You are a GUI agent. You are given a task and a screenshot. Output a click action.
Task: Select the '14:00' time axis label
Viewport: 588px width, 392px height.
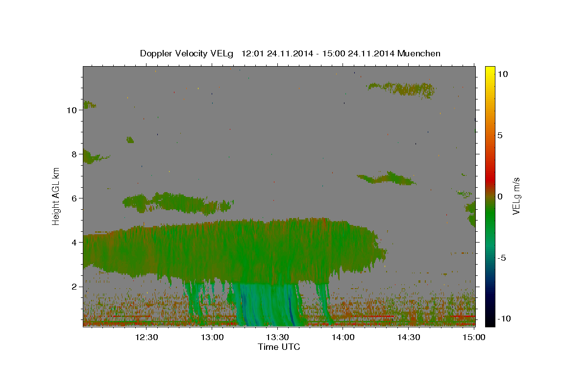coord(343,337)
